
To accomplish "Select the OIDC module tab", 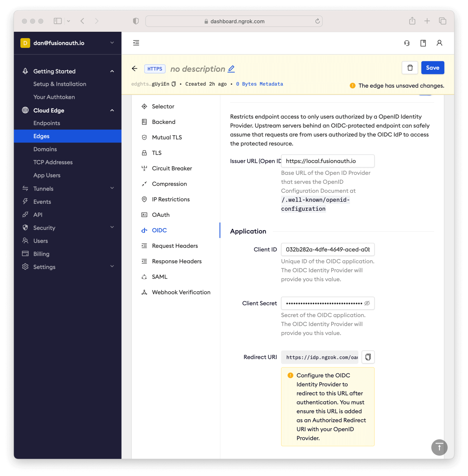I will [159, 230].
